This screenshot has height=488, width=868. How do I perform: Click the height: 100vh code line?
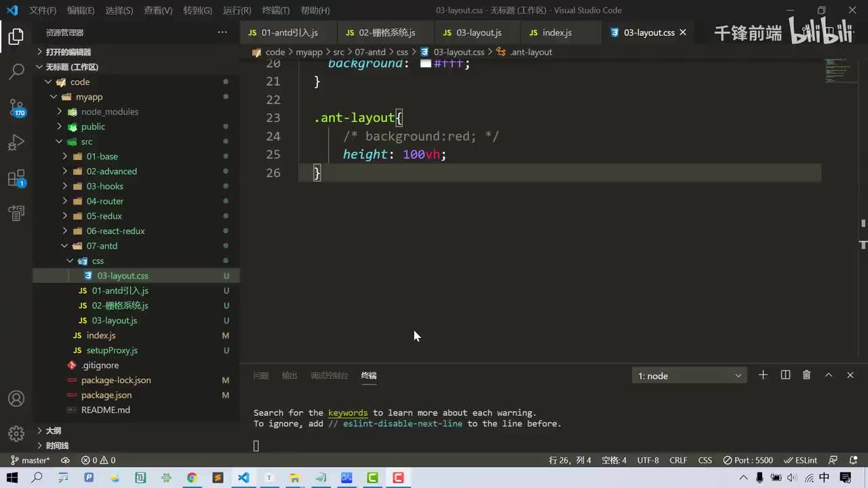click(395, 155)
